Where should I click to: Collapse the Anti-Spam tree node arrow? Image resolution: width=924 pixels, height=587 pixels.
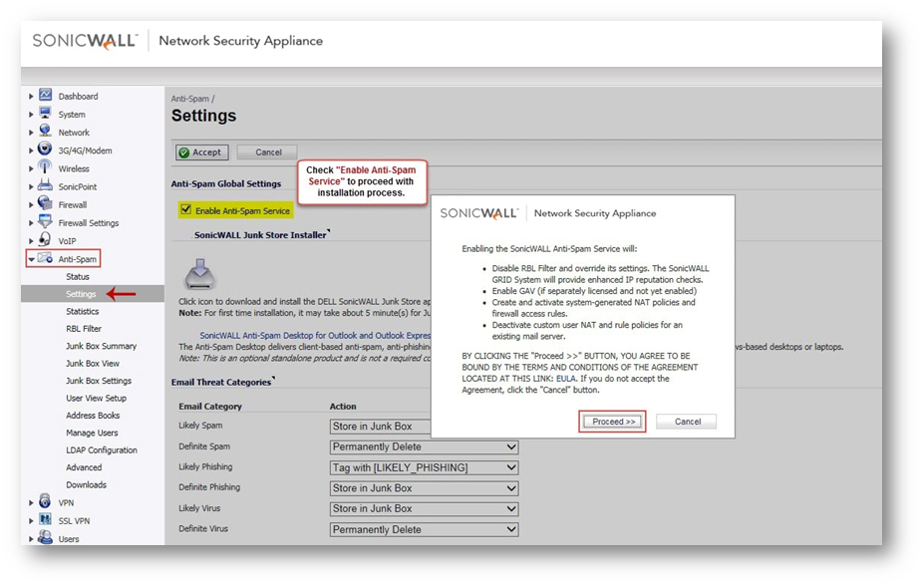31,259
